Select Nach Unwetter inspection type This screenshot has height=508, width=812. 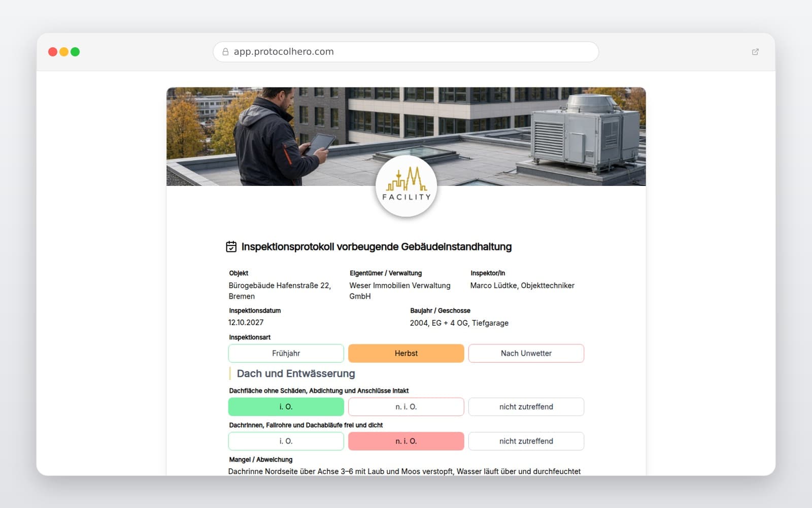[x=526, y=354]
